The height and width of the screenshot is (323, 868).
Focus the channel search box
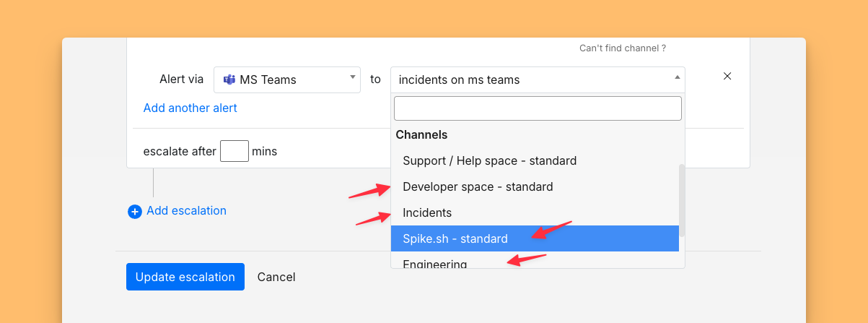[538, 108]
